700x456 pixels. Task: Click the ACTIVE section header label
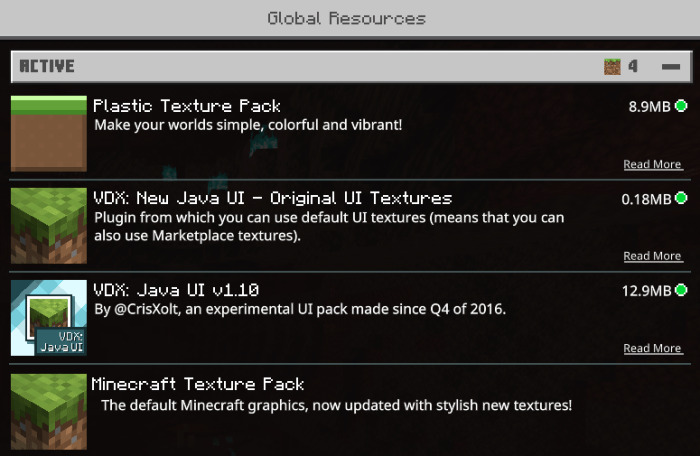[x=47, y=67]
